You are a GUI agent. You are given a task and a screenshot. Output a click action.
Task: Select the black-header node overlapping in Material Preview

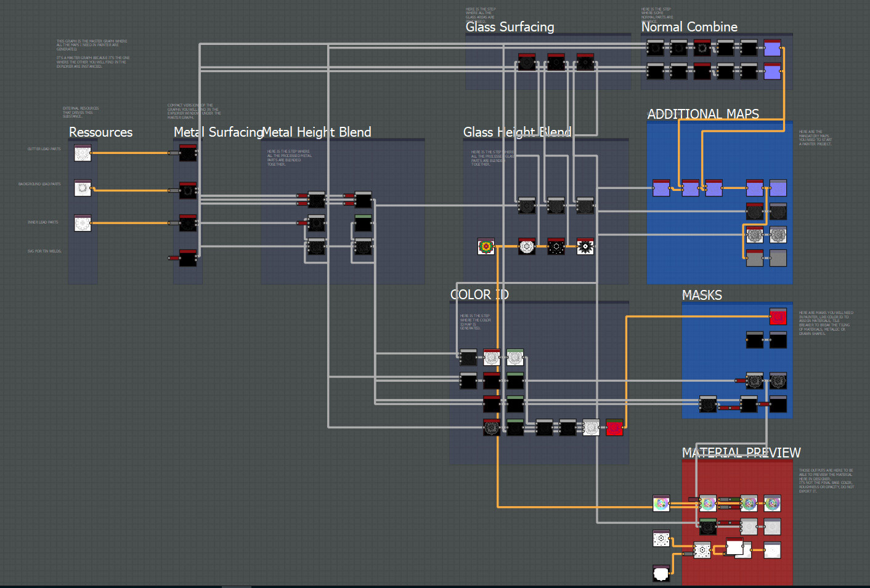point(734,546)
